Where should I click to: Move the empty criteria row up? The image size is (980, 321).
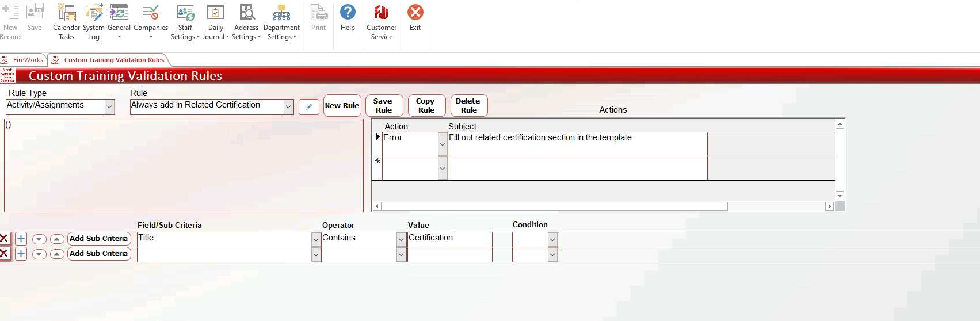[x=57, y=254]
